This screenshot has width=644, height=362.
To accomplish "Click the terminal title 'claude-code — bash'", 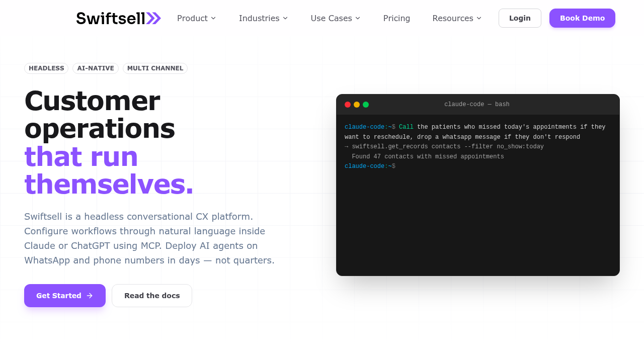I will point(477,105).
